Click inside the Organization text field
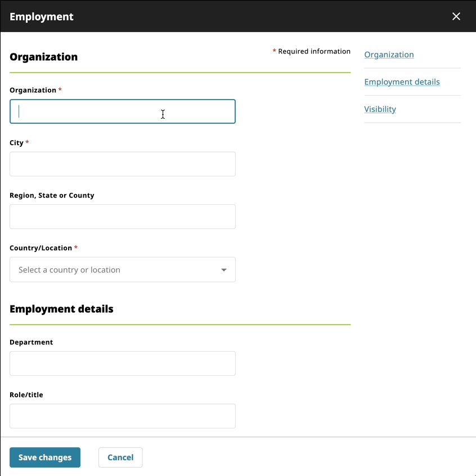This screenshot has height=476, width=476. [x=123, y=111]
